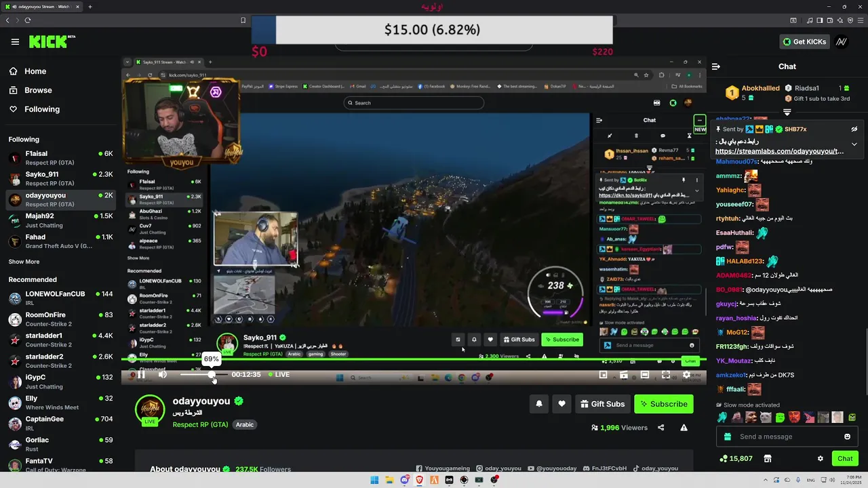The width and height of the screenshot is (868, 488).
Task: Open Youyougameing Facebook link
Action: tap(443, 468)
